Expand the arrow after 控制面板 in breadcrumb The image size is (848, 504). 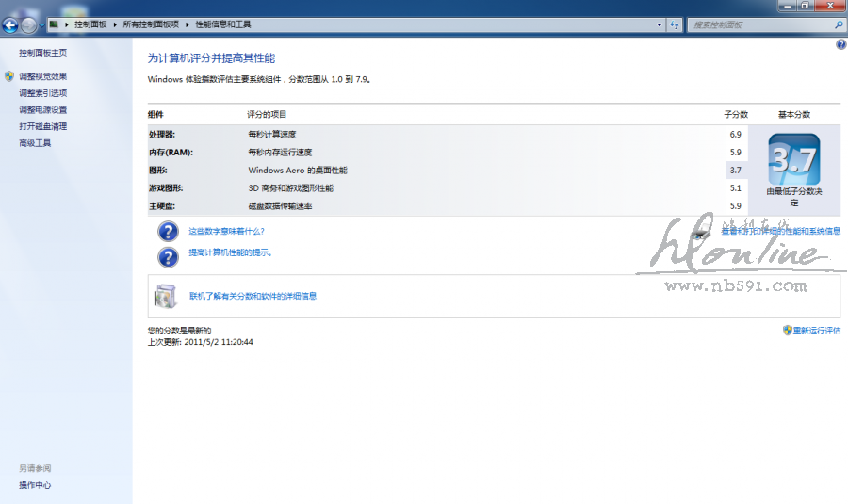click(x=116, y=24)
